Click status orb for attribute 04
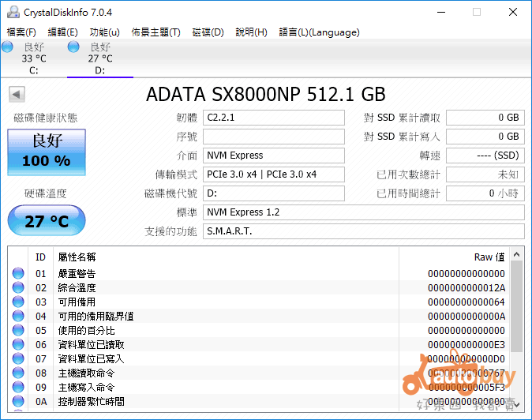This screenshot has width=532, height=420. [18, 316]
